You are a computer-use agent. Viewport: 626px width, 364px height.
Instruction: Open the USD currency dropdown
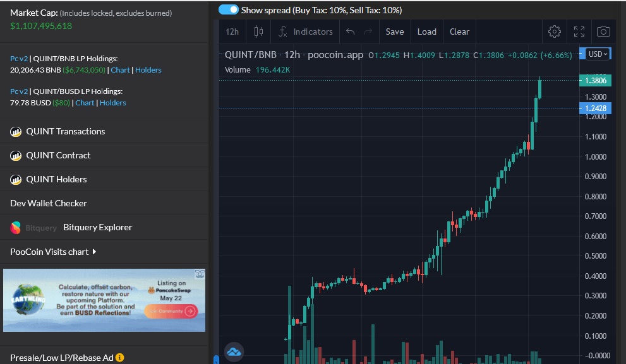coord(598,54)
